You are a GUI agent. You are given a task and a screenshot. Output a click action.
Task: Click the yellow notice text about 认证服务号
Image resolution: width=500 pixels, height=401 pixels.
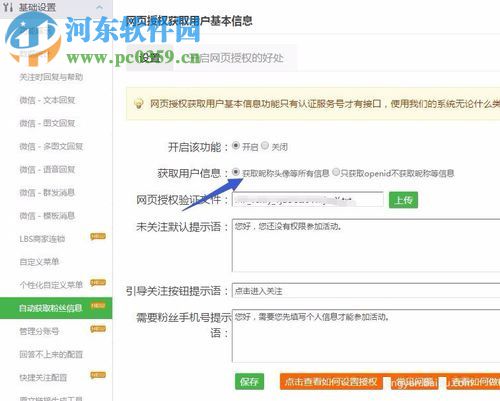325,104
